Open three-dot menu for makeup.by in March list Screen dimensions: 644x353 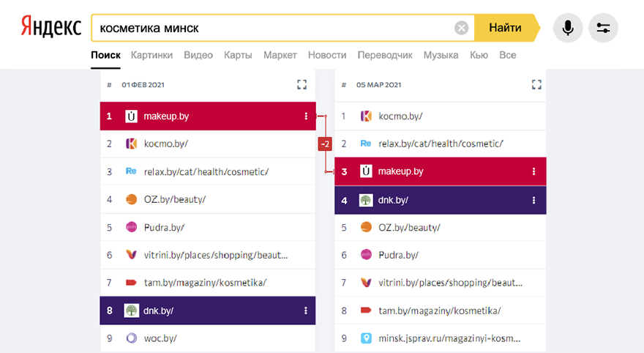coord(533,171)
